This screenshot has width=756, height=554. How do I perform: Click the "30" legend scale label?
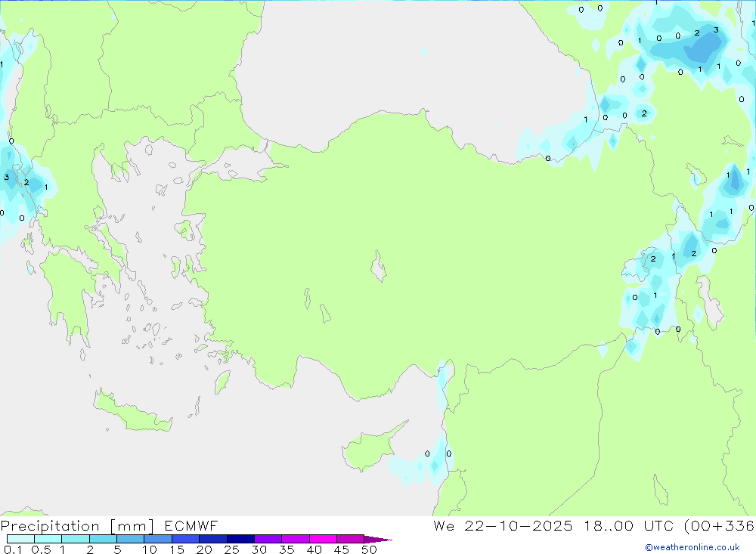click(x=259, y=549)
